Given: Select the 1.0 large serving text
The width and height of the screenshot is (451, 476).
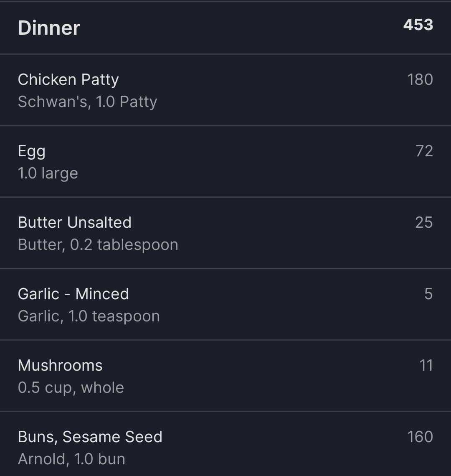Looking at the screenshot, I should pos(48,174).
